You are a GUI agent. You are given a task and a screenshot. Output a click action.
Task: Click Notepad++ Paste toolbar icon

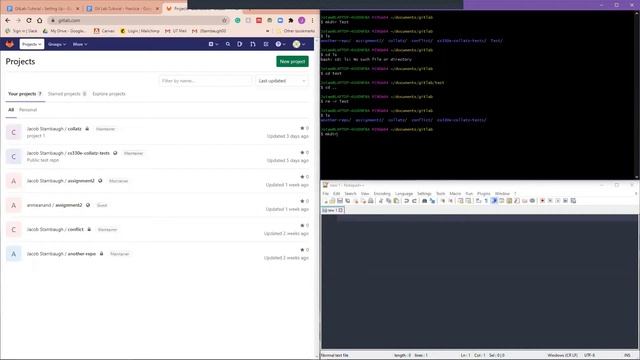click(x=396, y=201)
